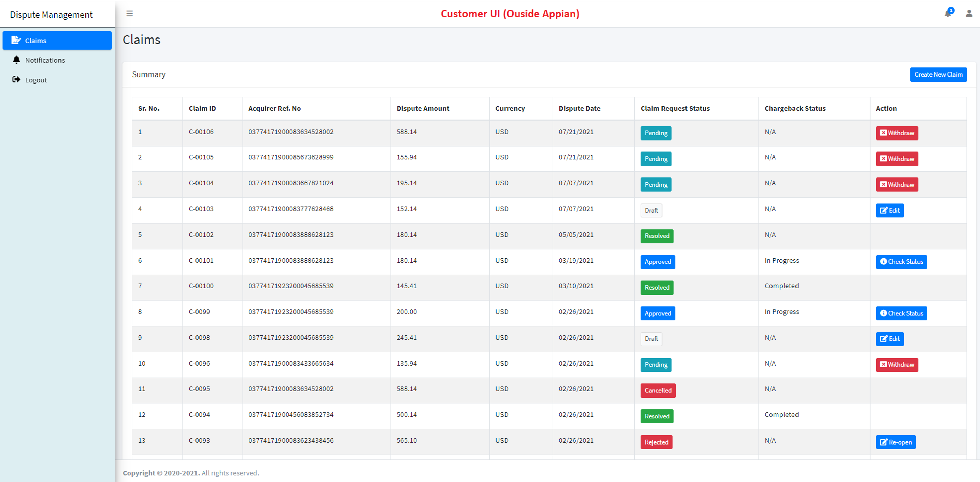The width and height of the screenshot is (980, 482).
Task: Open the notification bell with badge
Action: click(x=949, y=12)
